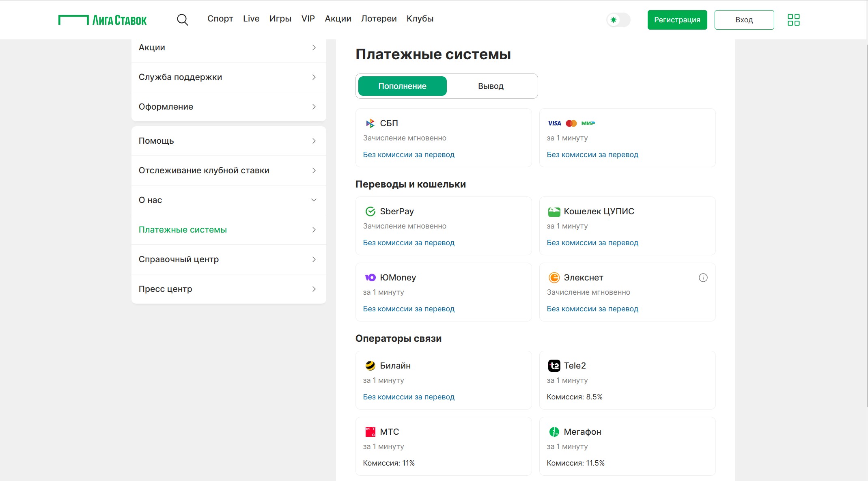The height and width of the screenshot is (481, 868).
Task: Show Элекснет info tooltip icon
Action: pyautogui.click(x=703, y=278)
